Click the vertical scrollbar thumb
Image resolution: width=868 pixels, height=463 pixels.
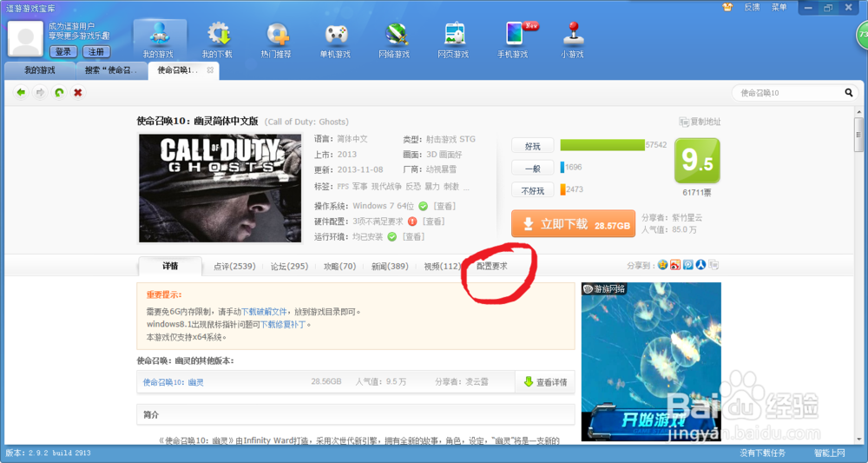point(858,135)
